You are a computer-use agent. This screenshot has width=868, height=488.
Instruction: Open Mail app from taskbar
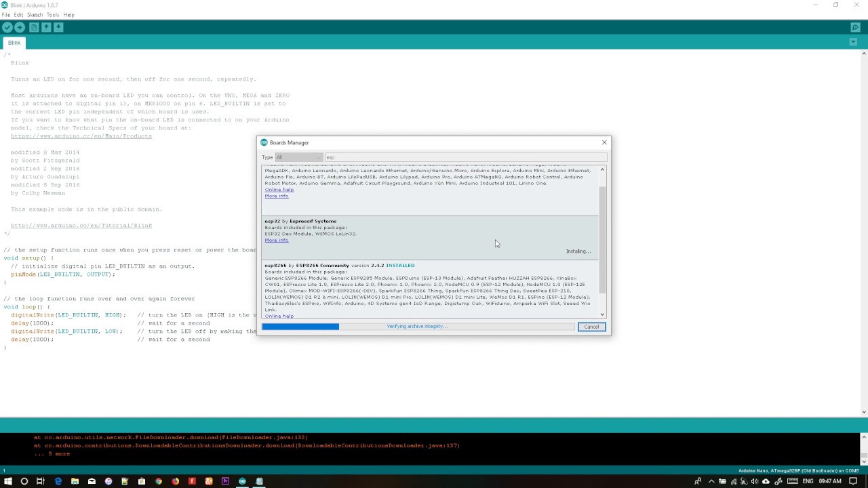(92, 481)
